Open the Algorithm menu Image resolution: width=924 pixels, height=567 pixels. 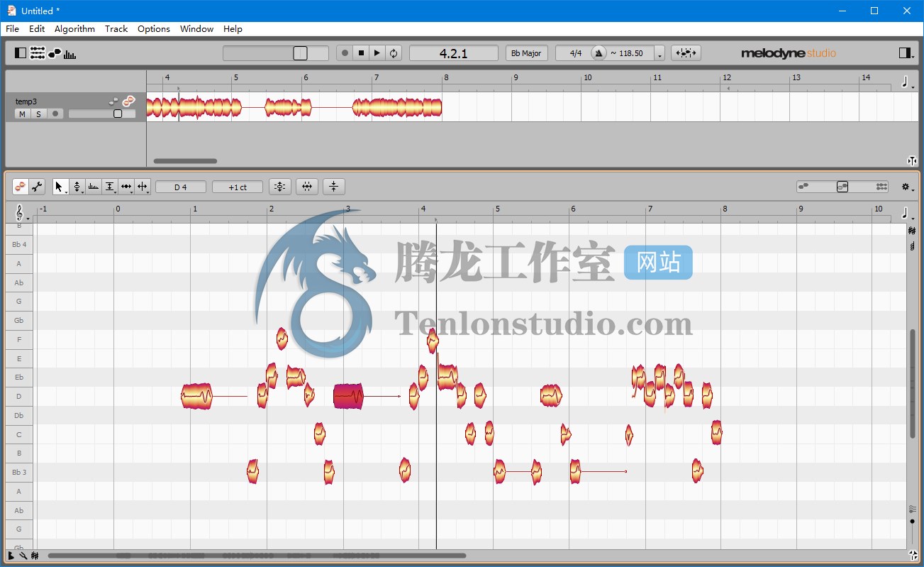click(x=74, y=29)
